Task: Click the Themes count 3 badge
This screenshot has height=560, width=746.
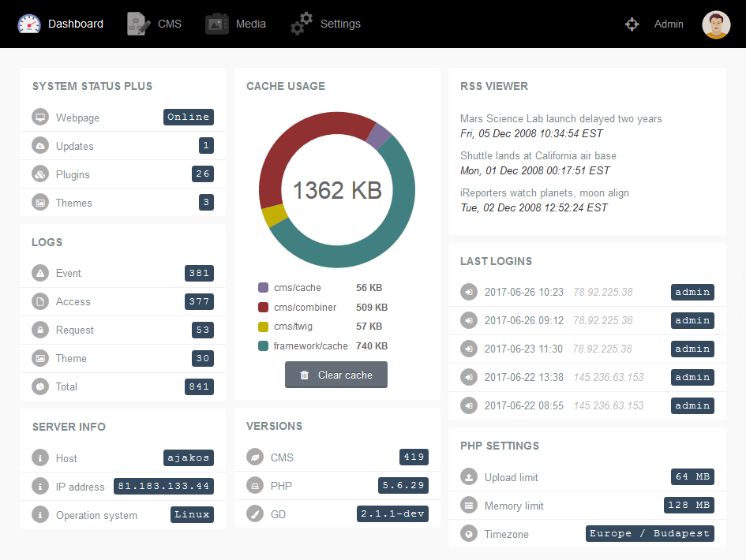Action: (x=206, y=202)
